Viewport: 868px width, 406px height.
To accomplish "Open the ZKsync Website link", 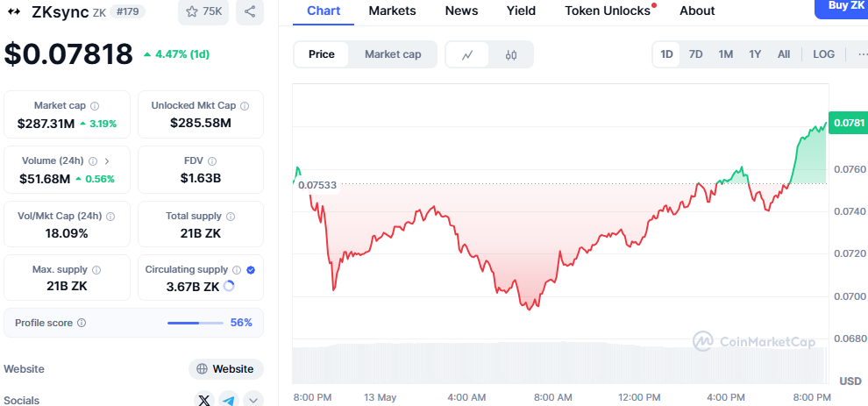I will [226, 369].
